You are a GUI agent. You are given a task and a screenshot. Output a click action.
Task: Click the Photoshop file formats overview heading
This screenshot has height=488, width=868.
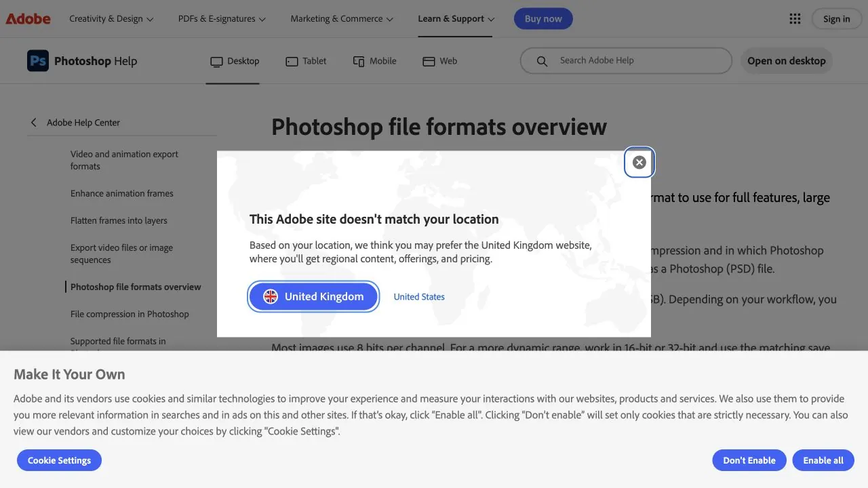(439, 127)
